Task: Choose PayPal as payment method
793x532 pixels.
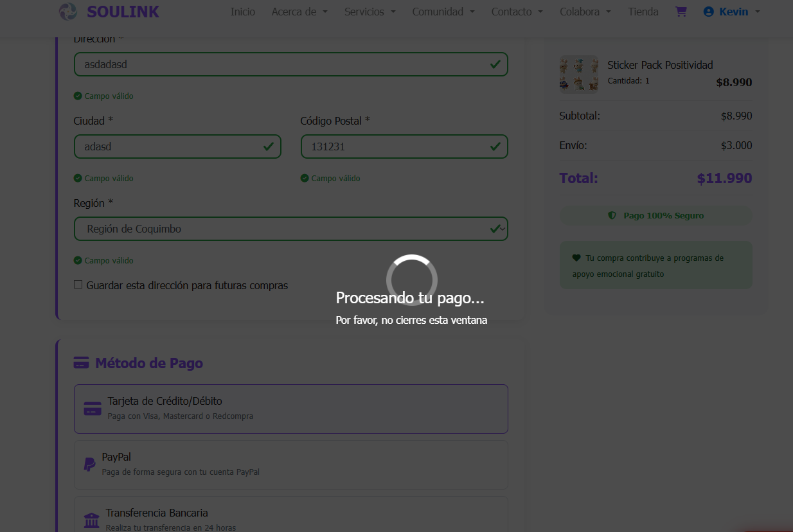Action: tap(290, 465)
